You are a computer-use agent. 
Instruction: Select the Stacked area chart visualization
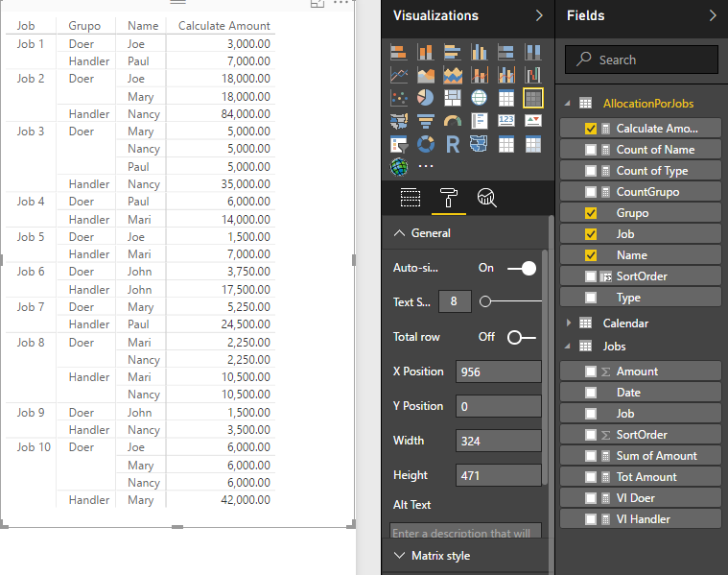coord(452,75)
